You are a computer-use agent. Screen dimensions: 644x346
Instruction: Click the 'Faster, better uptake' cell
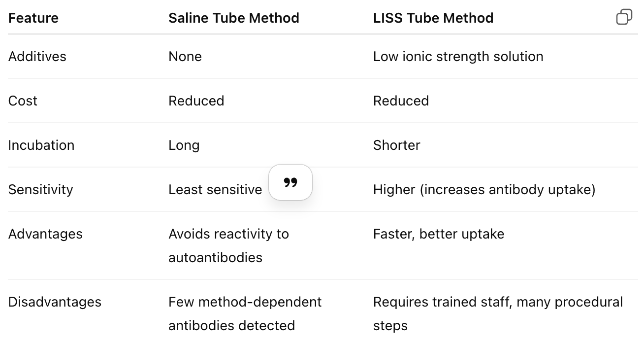[439, 234]
